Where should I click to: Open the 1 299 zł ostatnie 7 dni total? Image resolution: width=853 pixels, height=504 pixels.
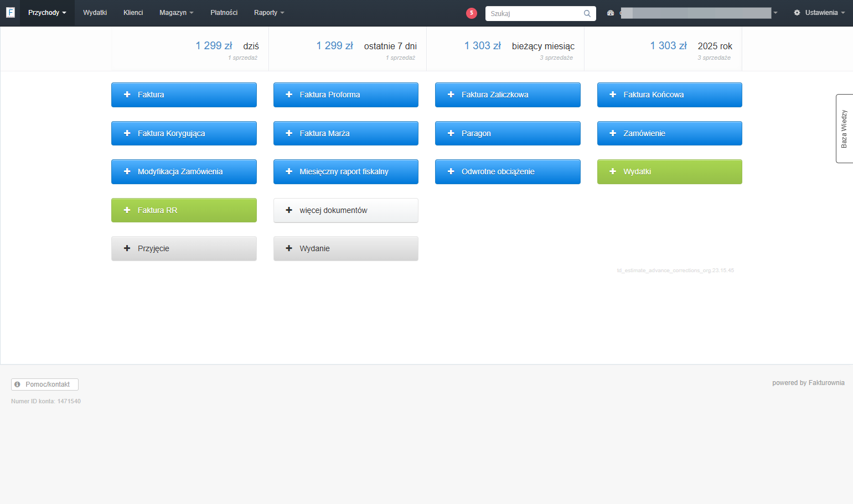334,46
